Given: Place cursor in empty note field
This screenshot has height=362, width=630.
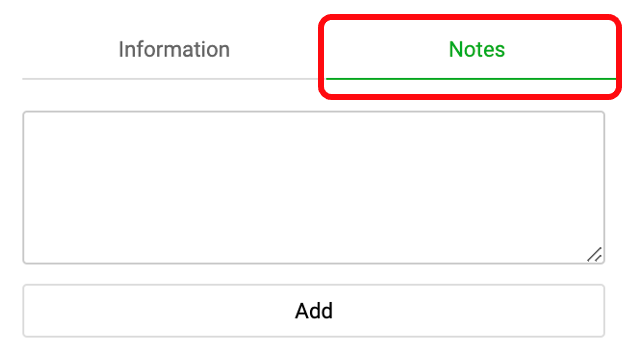Looking at the screenshot, I should click(314, 188).
